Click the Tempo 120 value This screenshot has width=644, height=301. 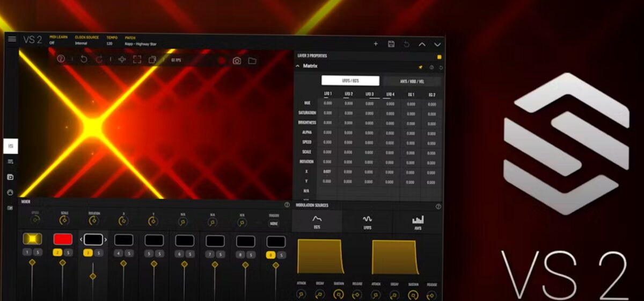[x=110, y=44]
